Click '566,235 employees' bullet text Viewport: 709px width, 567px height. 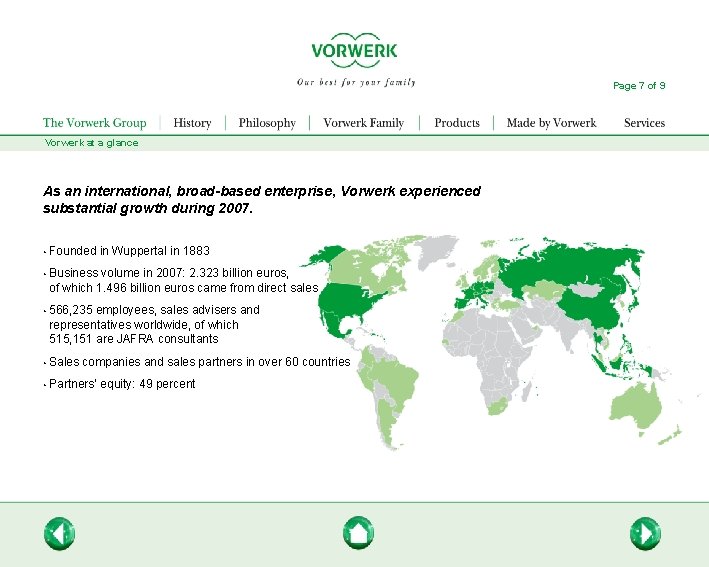coord(154,324)
